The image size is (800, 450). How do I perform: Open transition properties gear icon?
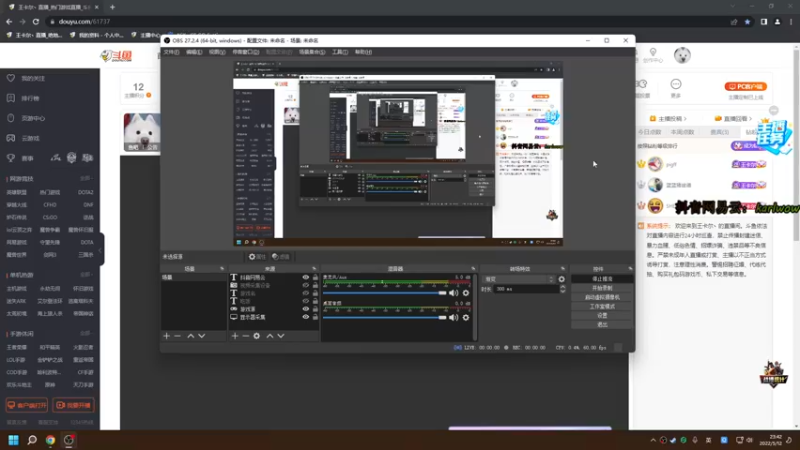coord(562,279)
